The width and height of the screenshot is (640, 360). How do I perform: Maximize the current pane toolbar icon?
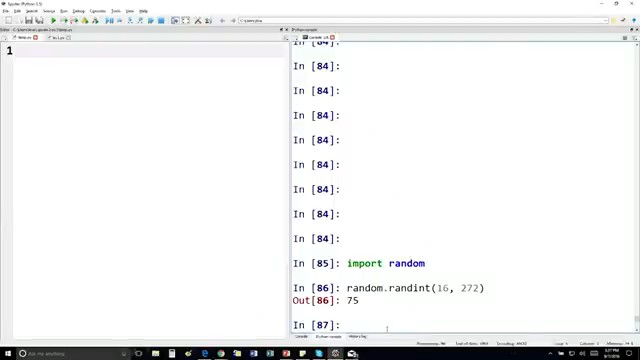point(175,20)
